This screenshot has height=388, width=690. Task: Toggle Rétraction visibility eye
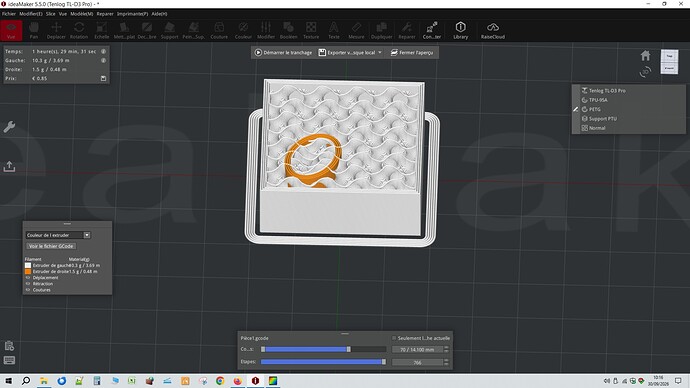coord(28,284)
